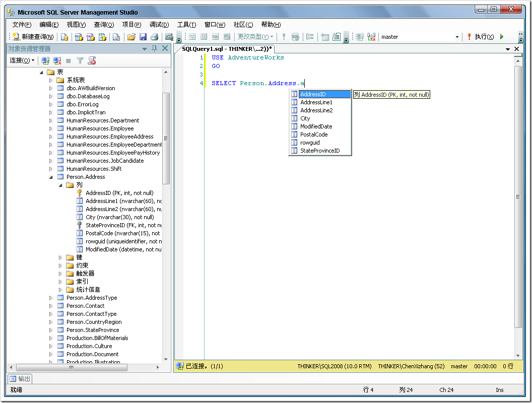Expand the HumanResources.Employee table
Viewport: 532px width, 403px height.
pos(51,129)
